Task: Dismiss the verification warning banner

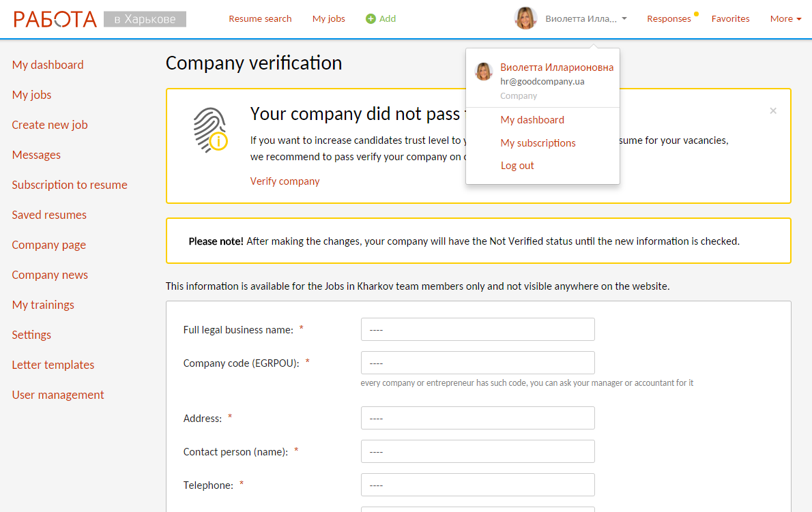Action: click(x=773, y=110)
